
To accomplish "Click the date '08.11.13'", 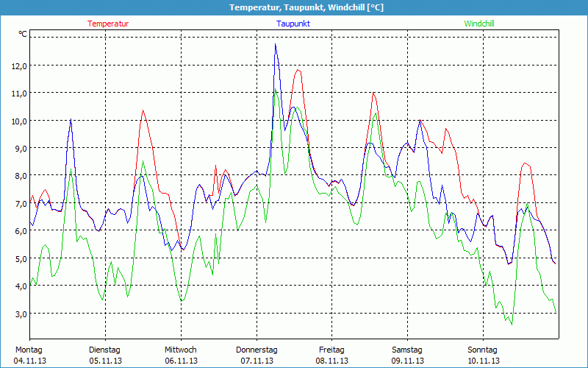I will [332, 361].
